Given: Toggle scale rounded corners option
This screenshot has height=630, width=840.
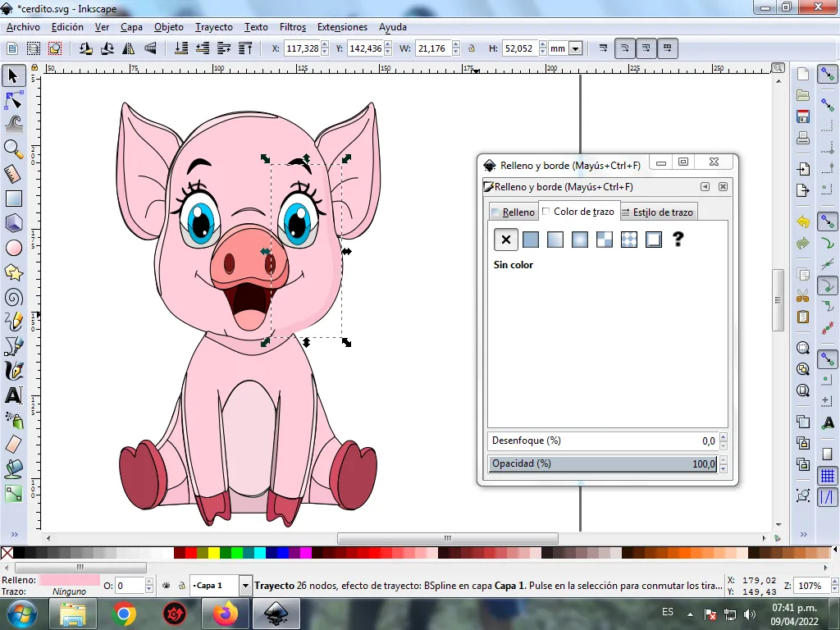Looking at the screenshot, I should click(624, 48).
